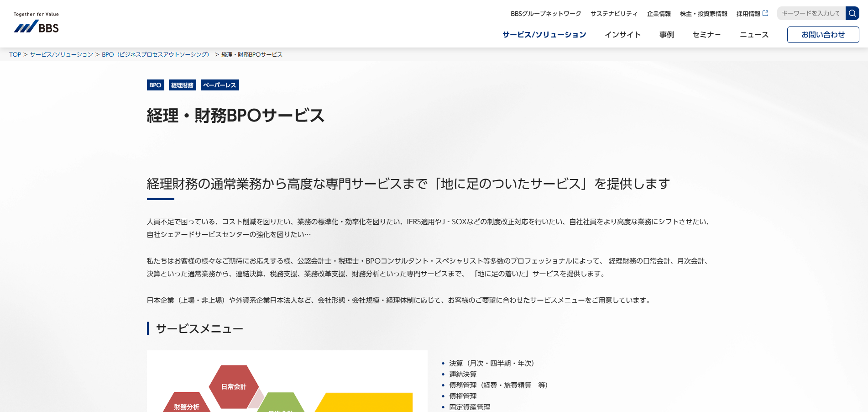Click the 経理財務 tag
Screen dimensions: 868x412
pyautogui.click(x=183, y=85)
